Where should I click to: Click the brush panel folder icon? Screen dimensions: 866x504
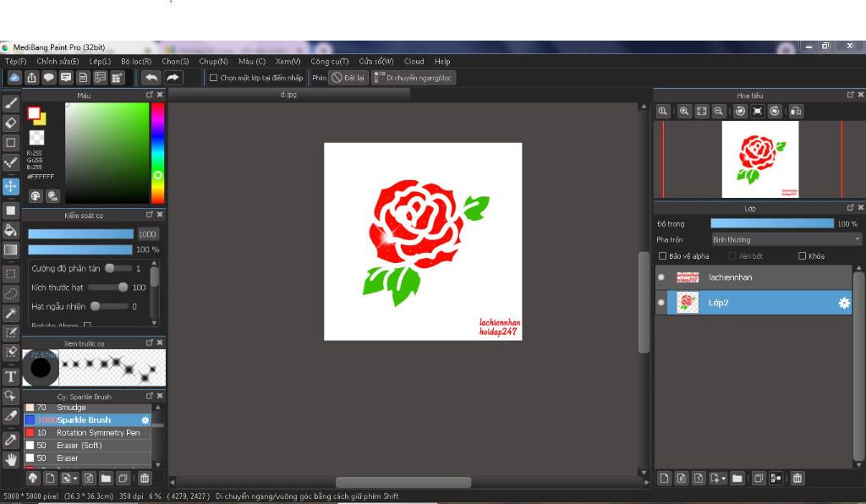(x=106, y=478)
